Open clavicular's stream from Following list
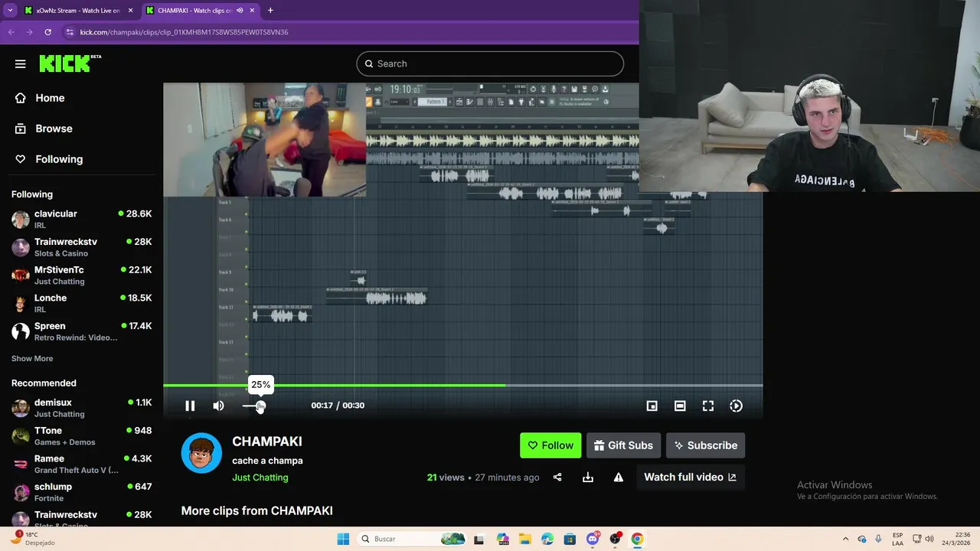Screen dimensions: 980x551 [81, 219]
